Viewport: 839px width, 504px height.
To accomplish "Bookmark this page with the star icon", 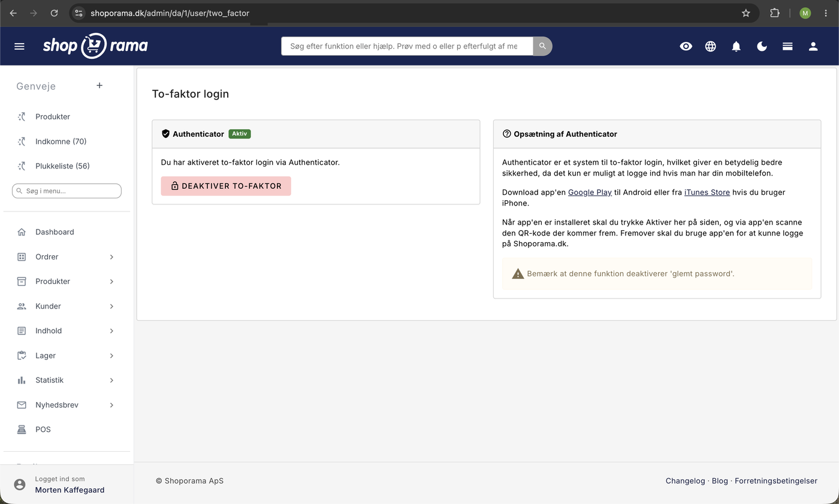I will pos(746,13).
